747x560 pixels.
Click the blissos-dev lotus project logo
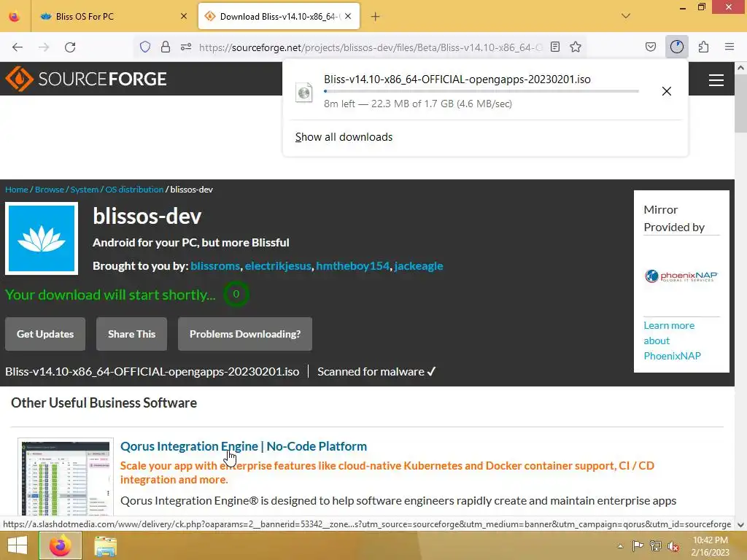(42, 238)
